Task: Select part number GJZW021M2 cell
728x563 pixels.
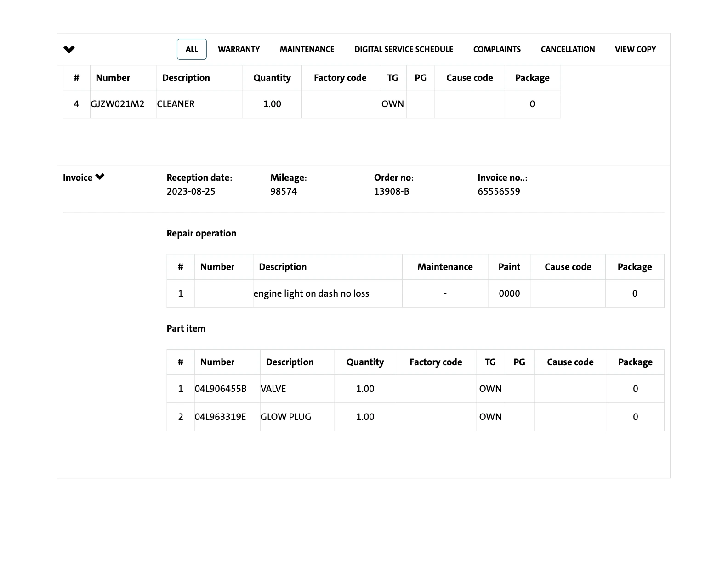Action: pos(118,104)
